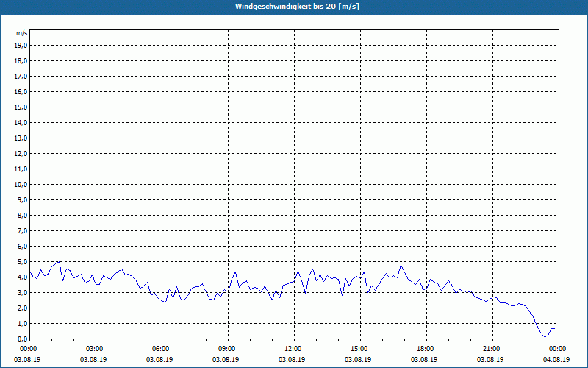The width and height of the screenshot is (588, 368).
Task: Select the '18:00' time label
Action: [426, 349]
